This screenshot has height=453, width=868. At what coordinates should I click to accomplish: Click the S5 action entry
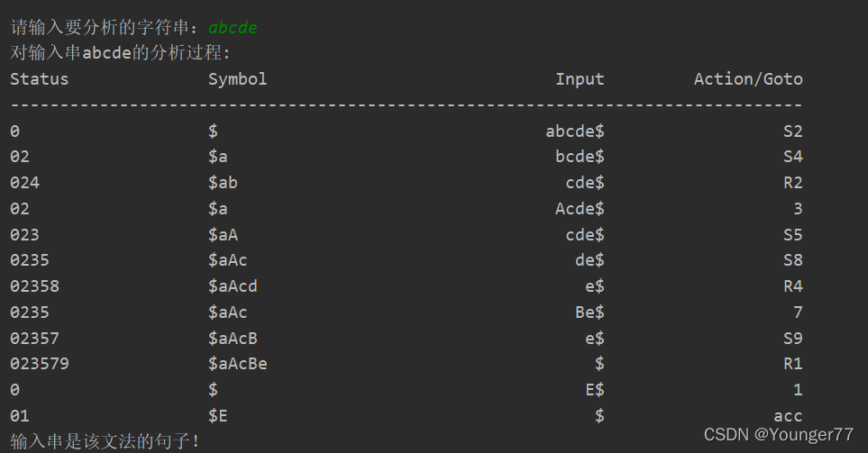pos(792,234)
